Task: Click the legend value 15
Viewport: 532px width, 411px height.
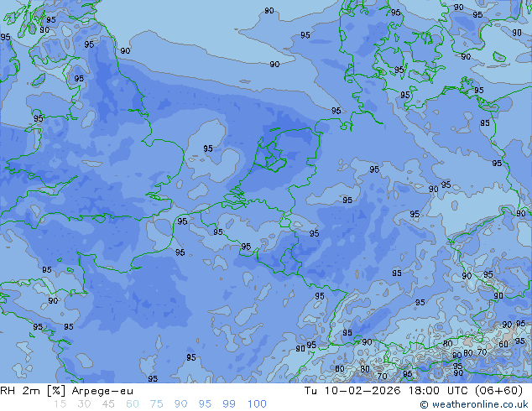Action: coord(60,404)
